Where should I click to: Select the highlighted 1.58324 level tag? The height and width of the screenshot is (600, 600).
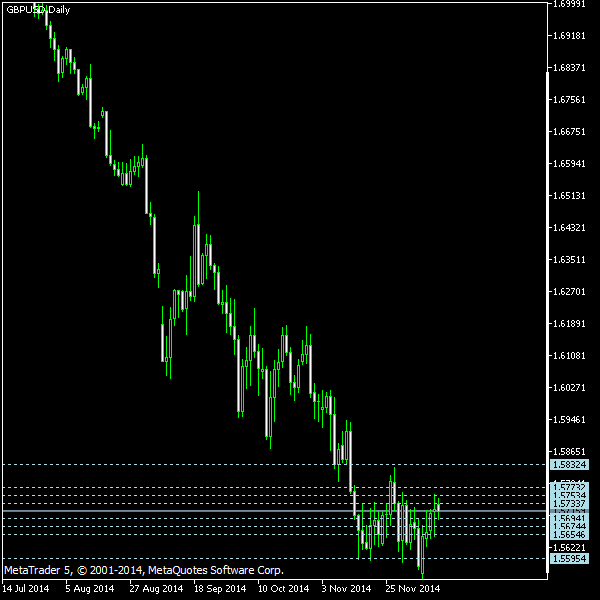coord(569,465)
